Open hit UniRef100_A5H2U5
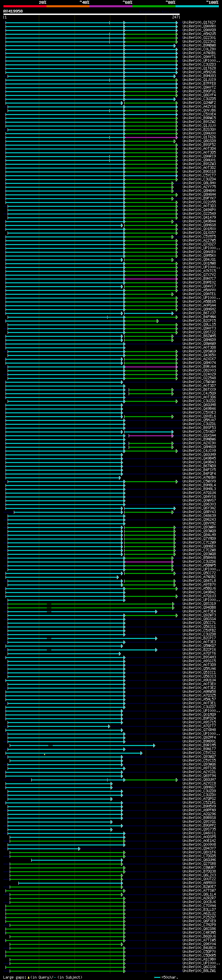222x980 pixels. point(199,34)
